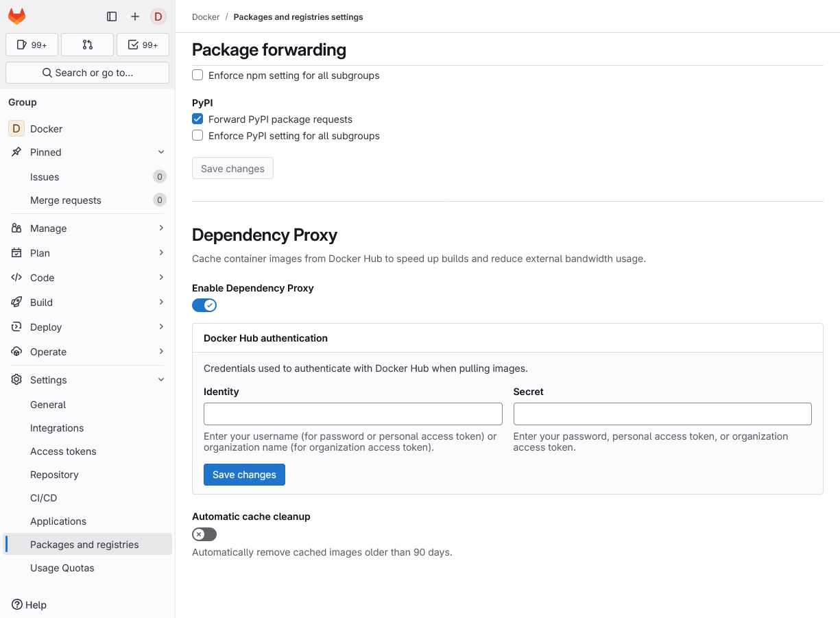Disable the Dependency Proxy toggle
The height and width of the screenshot is (618, 840).
(x=204, y=305)
